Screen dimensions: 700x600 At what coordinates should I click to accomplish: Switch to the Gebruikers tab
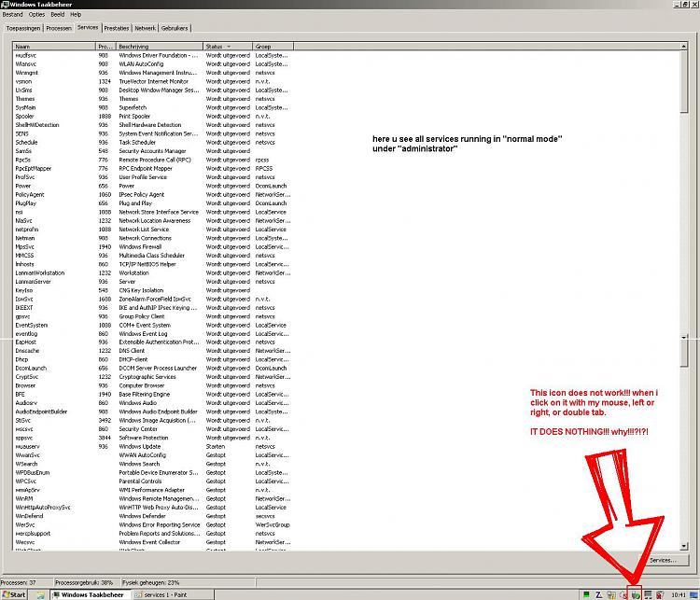(x=175, y=28)
